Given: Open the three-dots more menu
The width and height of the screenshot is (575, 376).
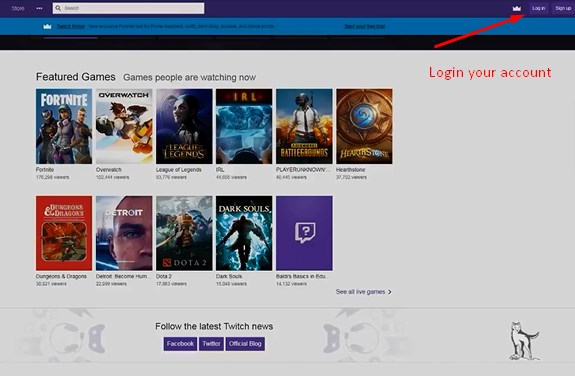Looking at the screenshot, I should point(39,8).
